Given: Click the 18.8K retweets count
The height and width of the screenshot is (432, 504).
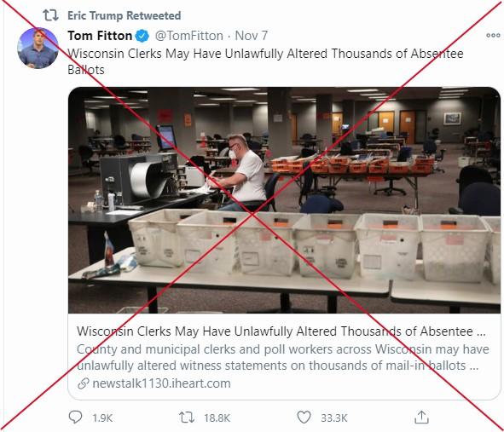Looking at the screenshot, I should click(x=217, y=418).
